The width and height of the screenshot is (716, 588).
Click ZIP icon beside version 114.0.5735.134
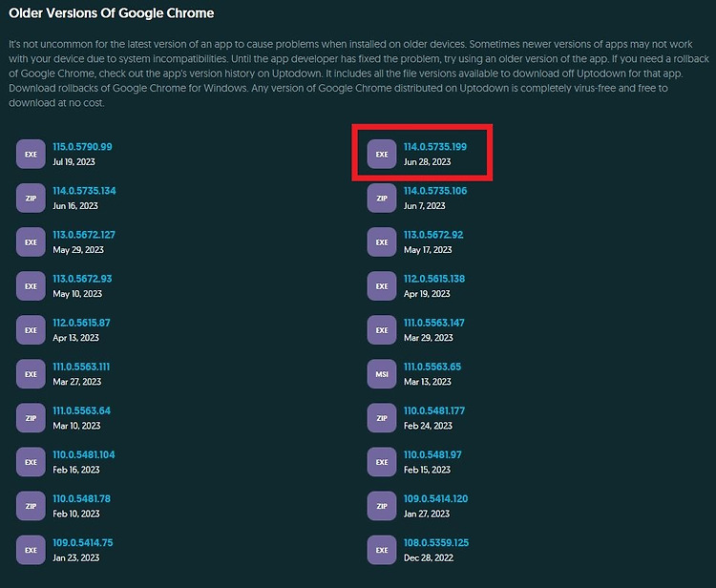click(x=31, y=199)
